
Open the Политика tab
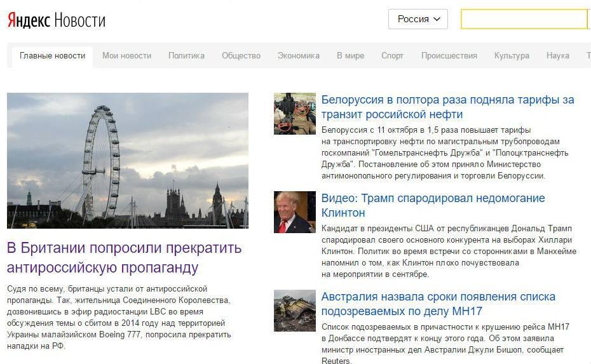[x=186, y=56]
